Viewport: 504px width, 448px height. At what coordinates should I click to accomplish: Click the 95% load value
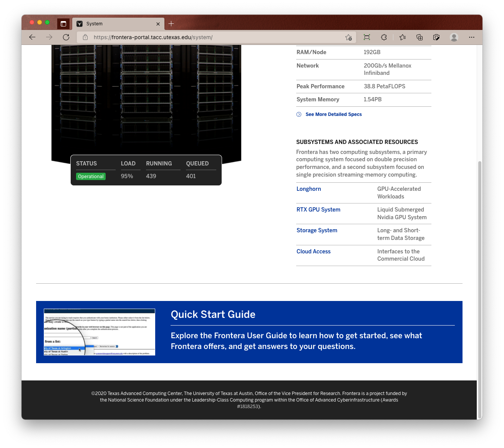(127, 176)
